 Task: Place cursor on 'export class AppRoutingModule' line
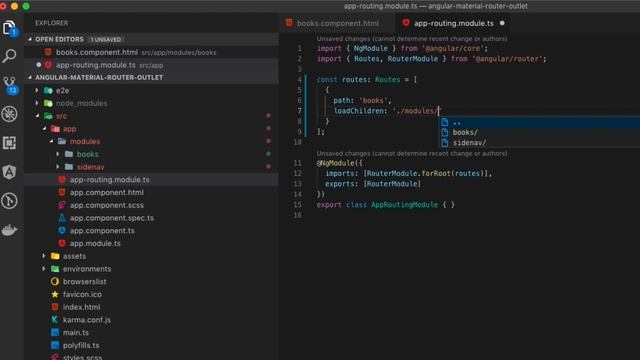(x=385, y=204)
